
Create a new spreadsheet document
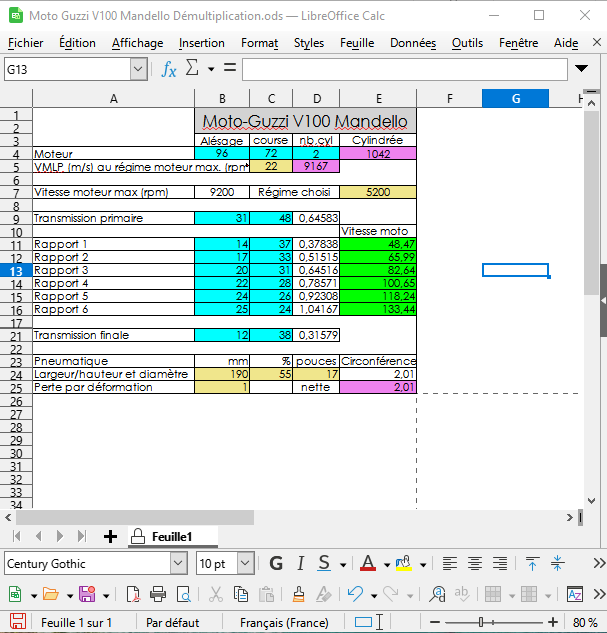15,594
